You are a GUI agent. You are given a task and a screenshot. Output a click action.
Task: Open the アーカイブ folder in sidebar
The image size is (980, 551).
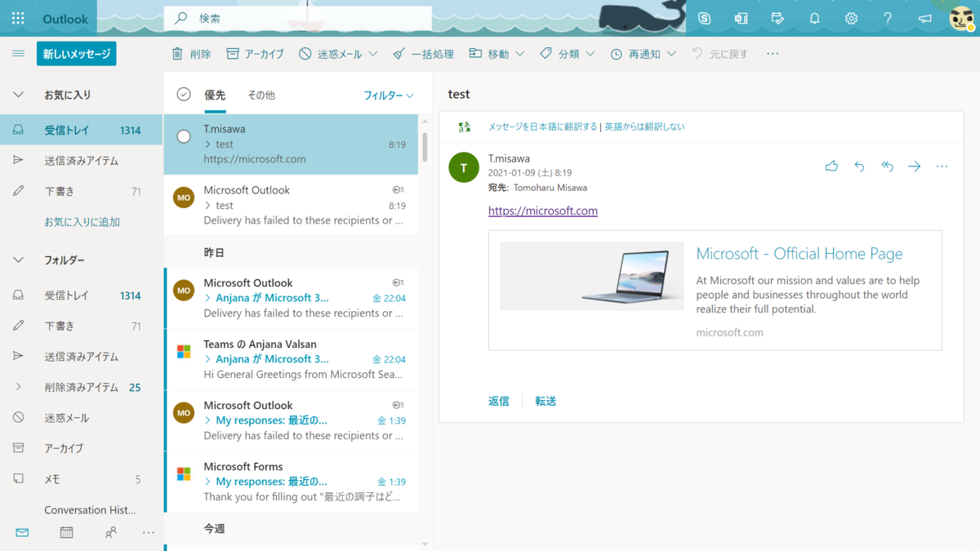[82, 448]
